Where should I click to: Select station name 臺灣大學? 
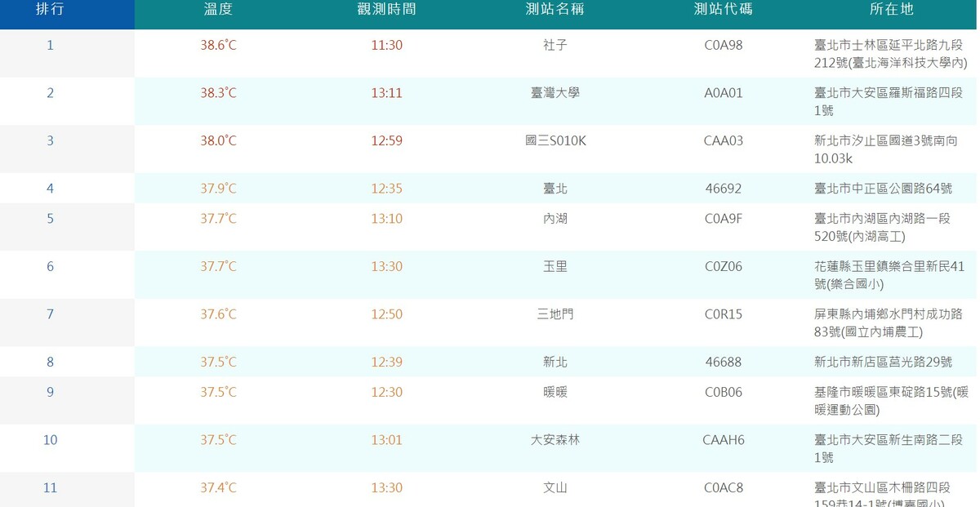tap(555, 93)
